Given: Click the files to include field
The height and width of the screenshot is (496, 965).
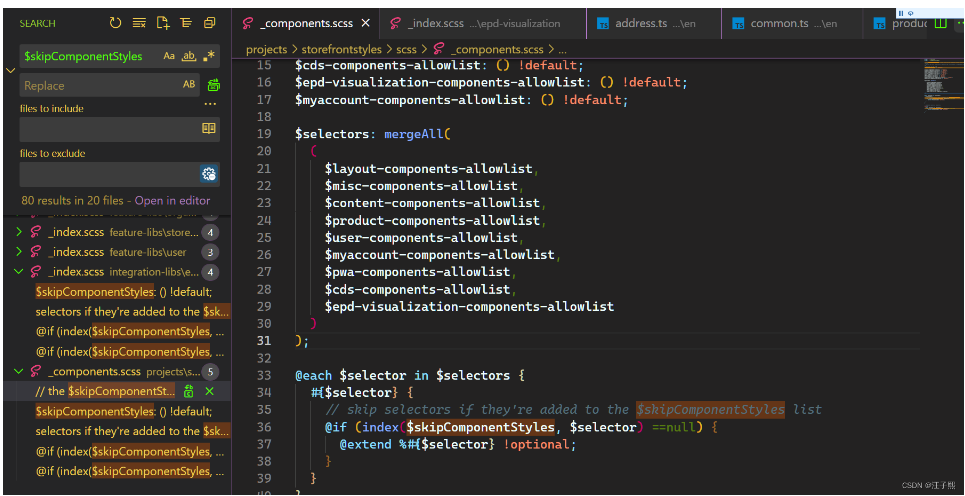Looking at the screenshot, I should click(x=119, y=129).
